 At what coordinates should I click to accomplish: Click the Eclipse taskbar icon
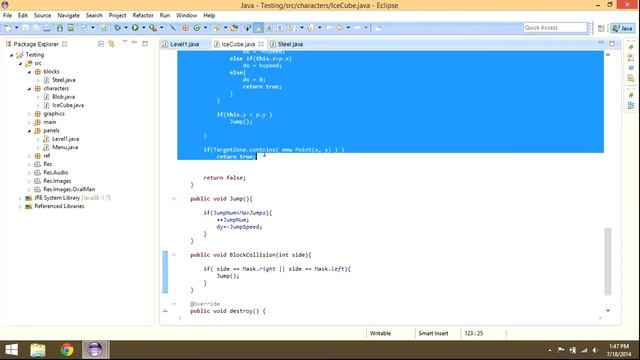[x=95, y=350]
